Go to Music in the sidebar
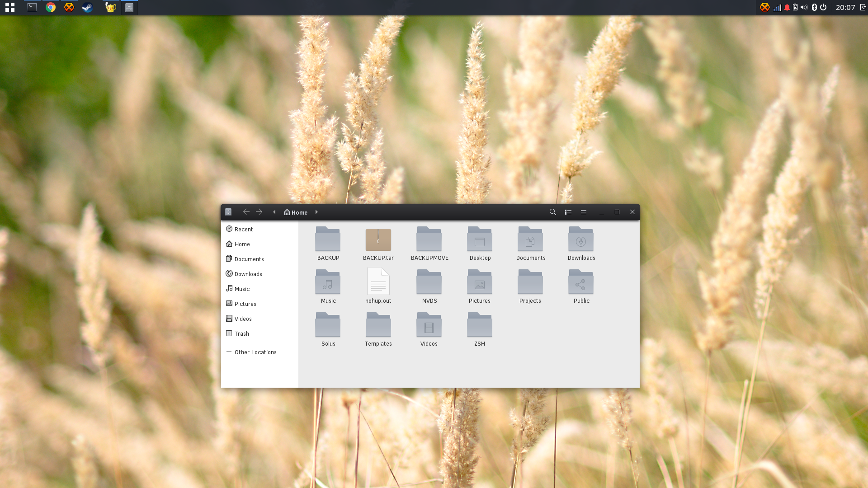 tap(259, 289)
